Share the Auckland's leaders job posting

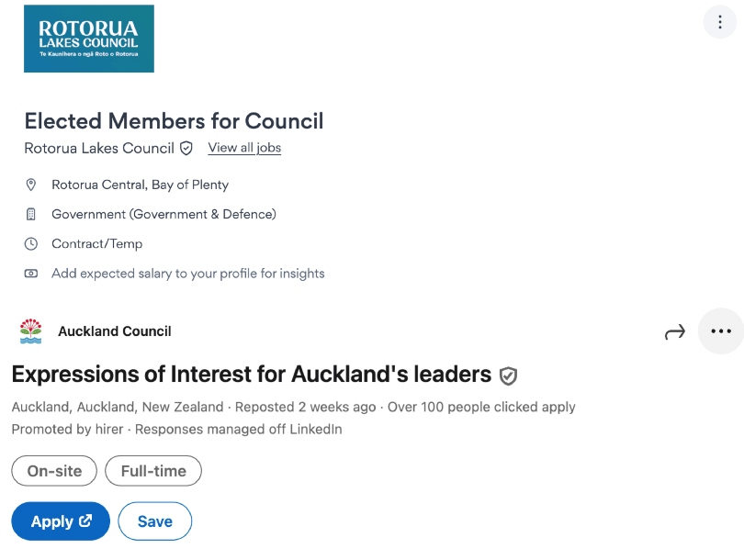[x=675, y=331]
